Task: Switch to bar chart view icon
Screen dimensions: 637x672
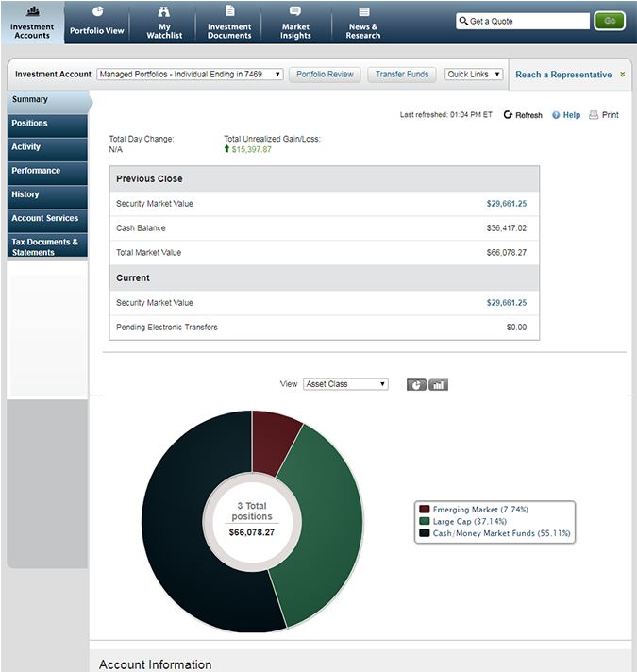Action: 438,384
